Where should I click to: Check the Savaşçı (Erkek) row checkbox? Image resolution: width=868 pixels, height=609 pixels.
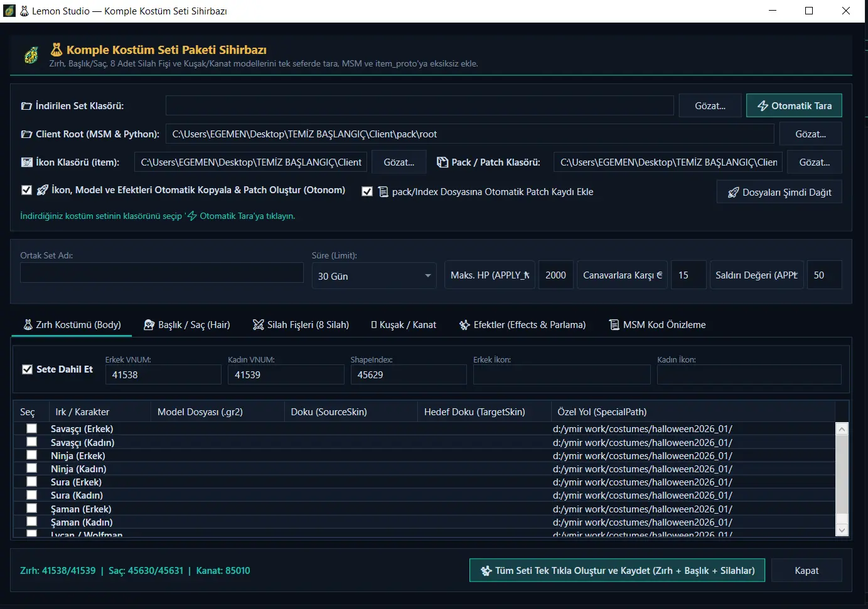point(31,428)
